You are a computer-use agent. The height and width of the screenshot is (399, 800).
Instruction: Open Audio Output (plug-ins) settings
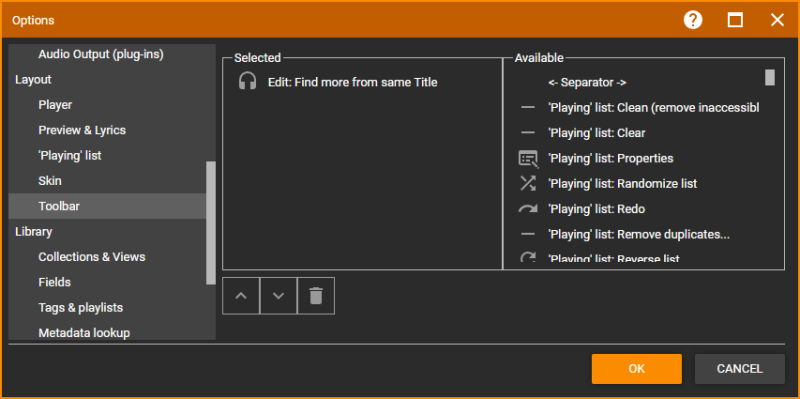pos(101,54)
